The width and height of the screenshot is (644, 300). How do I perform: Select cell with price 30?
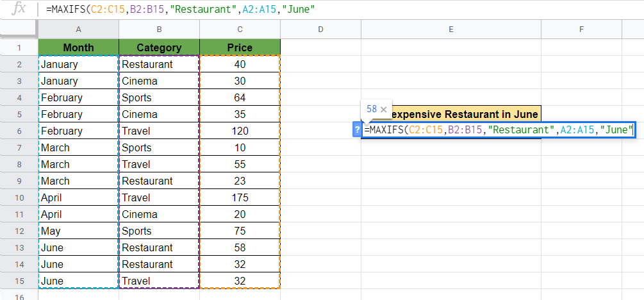pos(240,81)
